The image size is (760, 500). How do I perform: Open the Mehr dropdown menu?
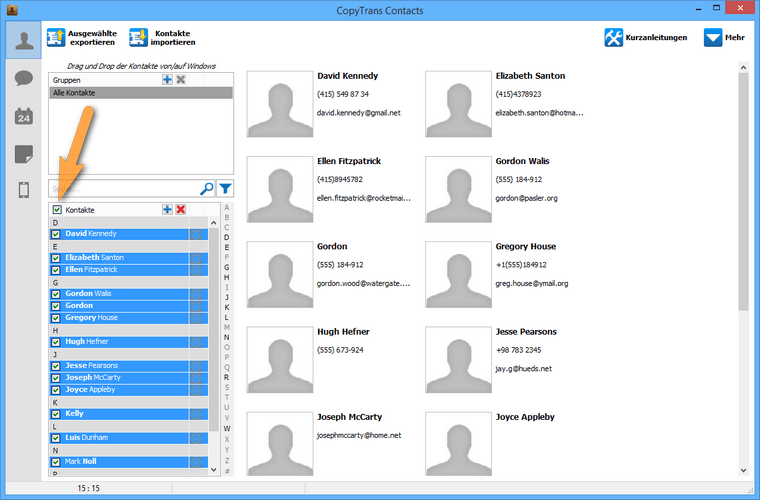point(724,37)
